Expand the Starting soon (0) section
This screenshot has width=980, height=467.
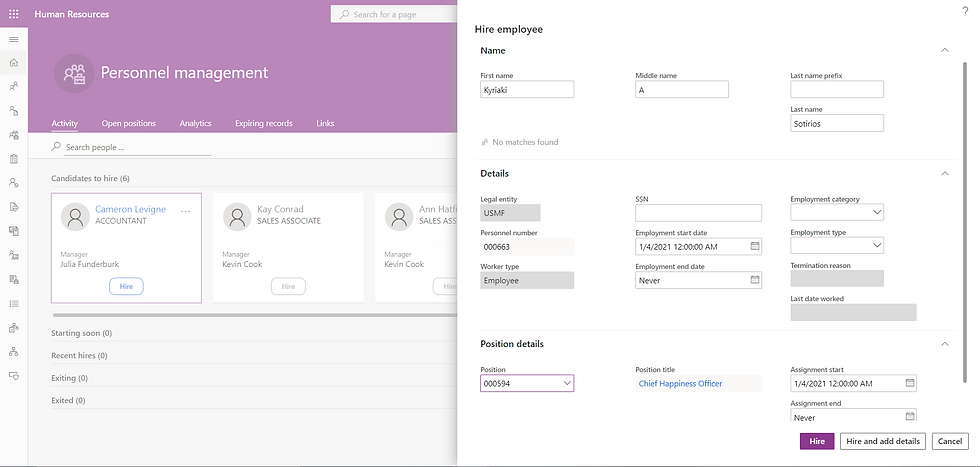pyautogui.click(x=81, y=333)
